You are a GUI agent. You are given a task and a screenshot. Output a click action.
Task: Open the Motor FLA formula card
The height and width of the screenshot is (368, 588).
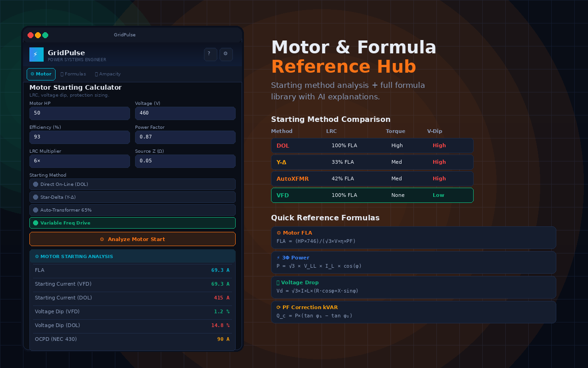[x=413, y=237]
